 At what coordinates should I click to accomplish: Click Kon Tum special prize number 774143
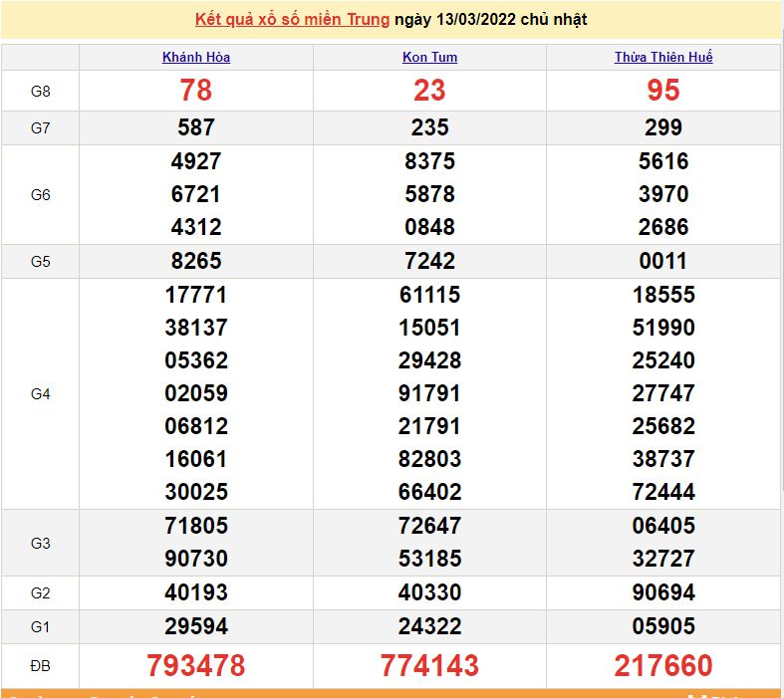pyautogui.click(x=429, y=665)
